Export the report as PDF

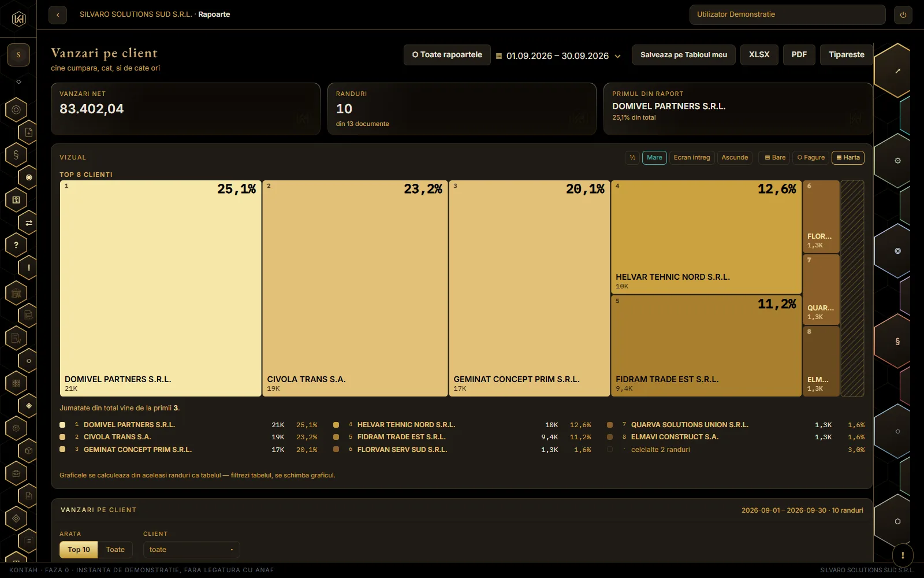pos(799,55)
